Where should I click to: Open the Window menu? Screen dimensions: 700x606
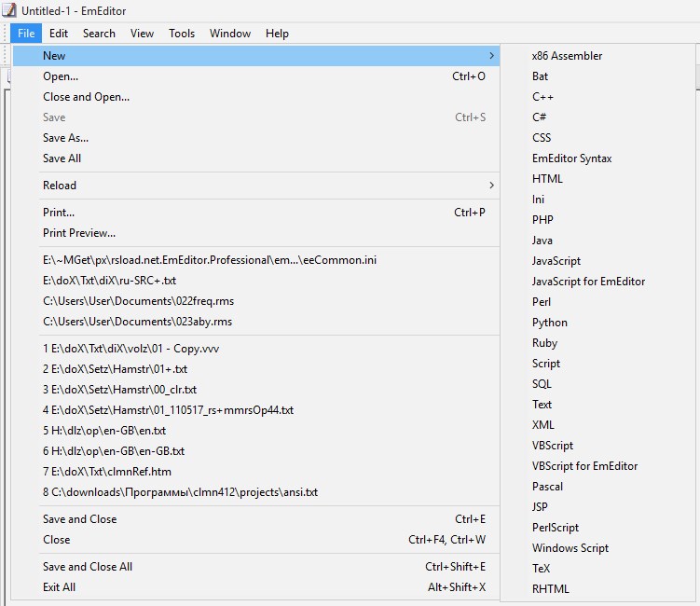[x=230, y=34]
